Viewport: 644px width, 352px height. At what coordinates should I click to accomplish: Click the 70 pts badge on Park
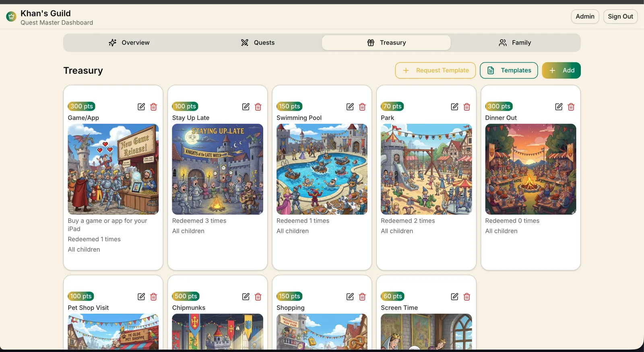(x=392, y=106)
